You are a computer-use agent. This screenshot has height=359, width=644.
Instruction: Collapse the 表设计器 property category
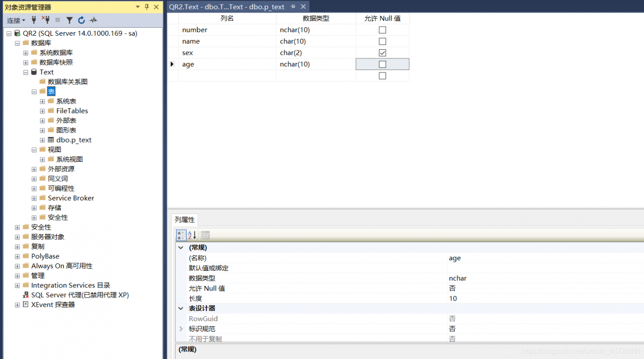point(181,308)
